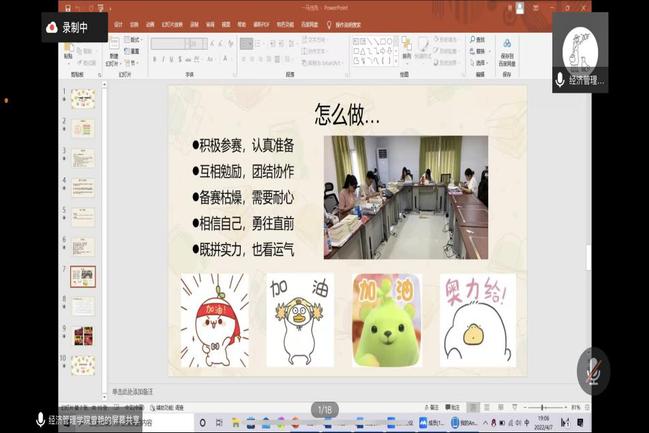
Task: Click the Replace (替换) button
Action: point(480,50)
